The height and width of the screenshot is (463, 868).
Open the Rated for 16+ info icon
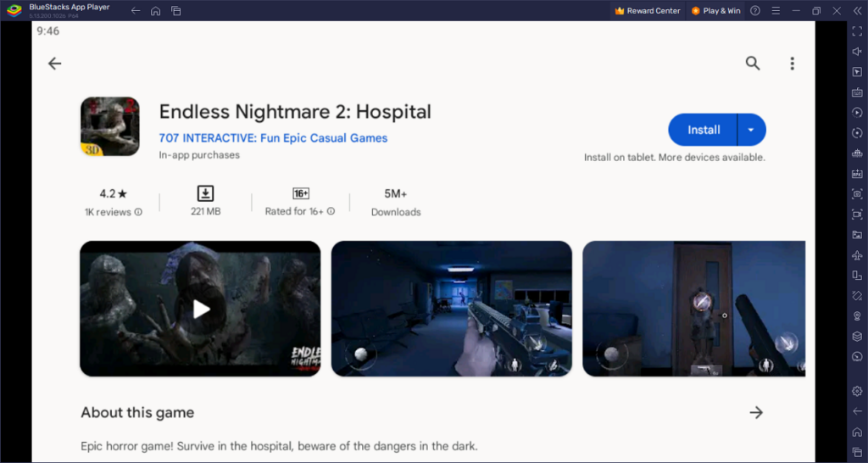click(331, 211)
